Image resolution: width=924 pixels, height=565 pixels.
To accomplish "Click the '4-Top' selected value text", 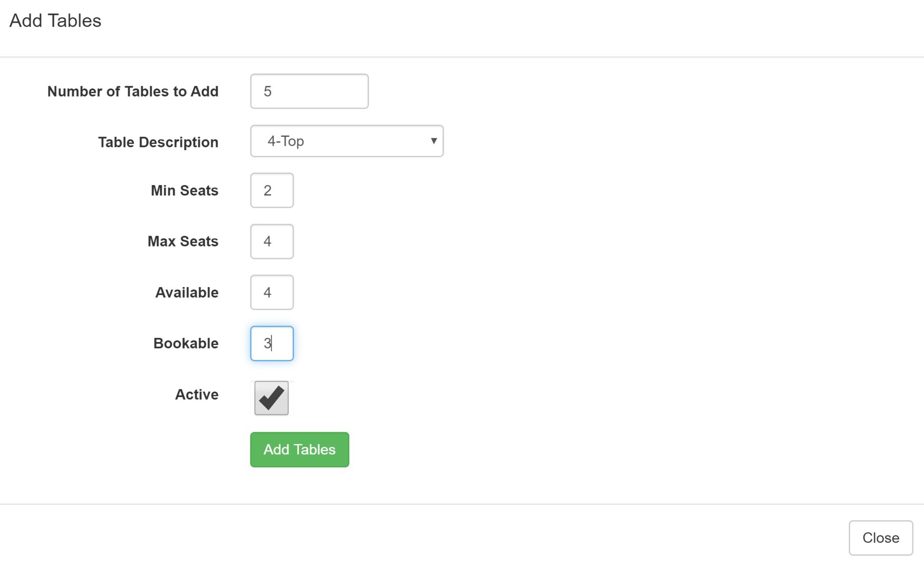I will (286, 141).
